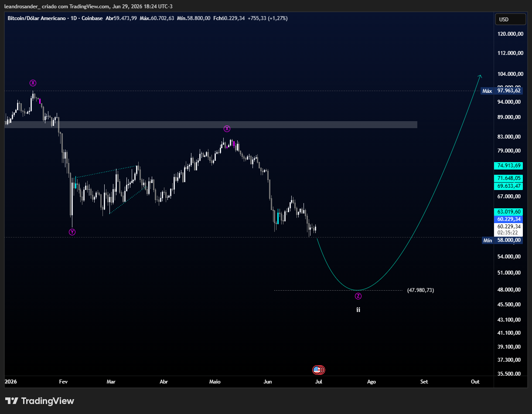
Task: Click the Fev time axis label
Action: [x=63, y=382]
